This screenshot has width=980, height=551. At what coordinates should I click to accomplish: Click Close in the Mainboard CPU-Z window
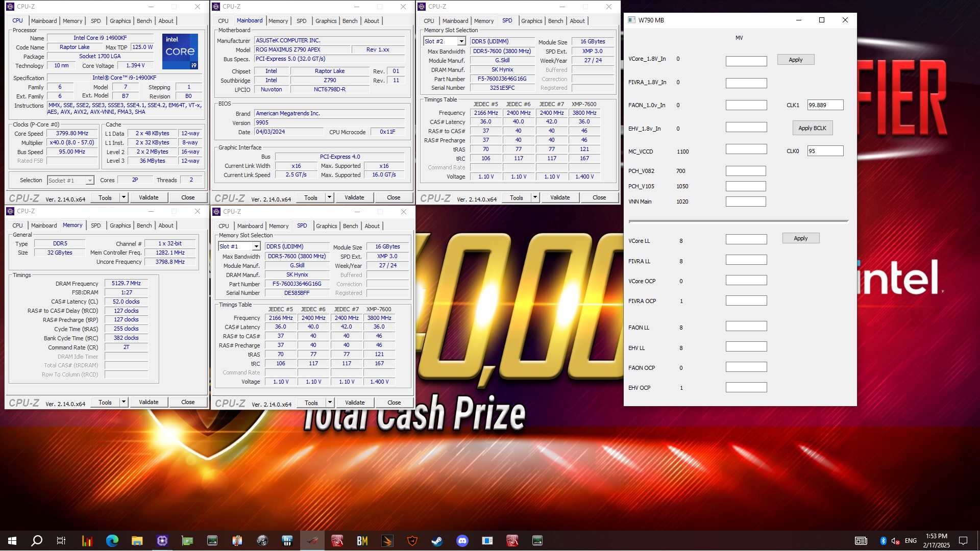pyautogui.click(x=394, y=197)
